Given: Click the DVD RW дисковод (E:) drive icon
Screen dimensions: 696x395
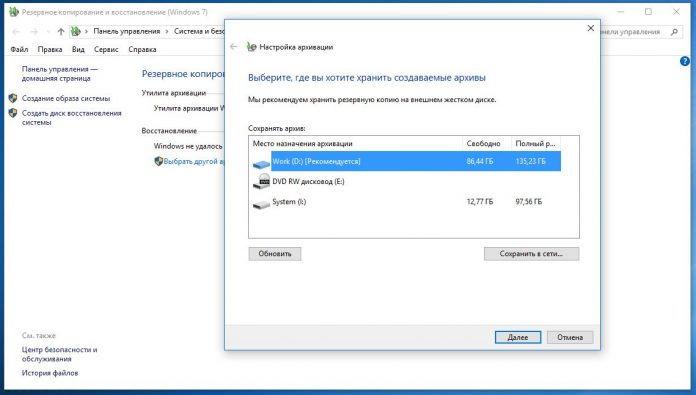Looking at the screenshot, I should pos(261,181).
